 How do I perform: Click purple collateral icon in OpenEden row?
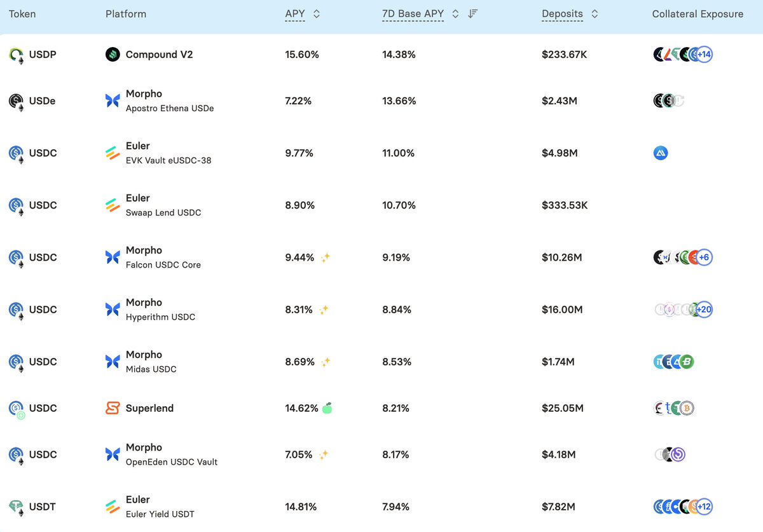678,454
